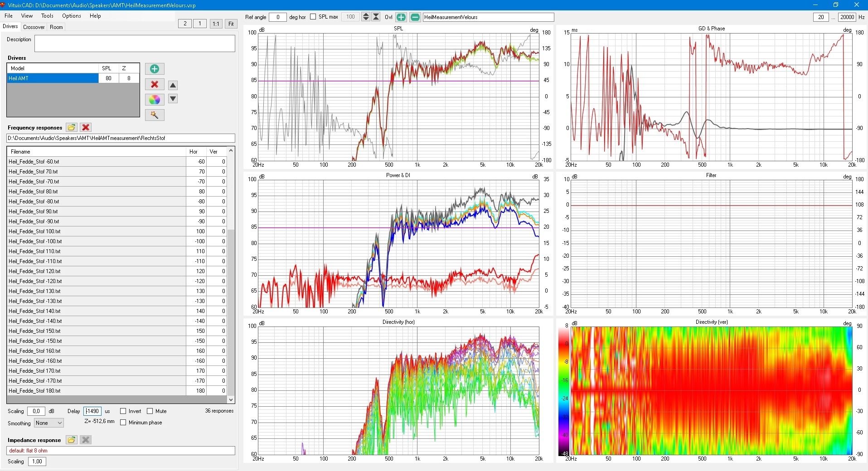The height and width of the screenshot is (471, 868).
Task: Toggle the SPL max checkbox
Action: point(313,17)
